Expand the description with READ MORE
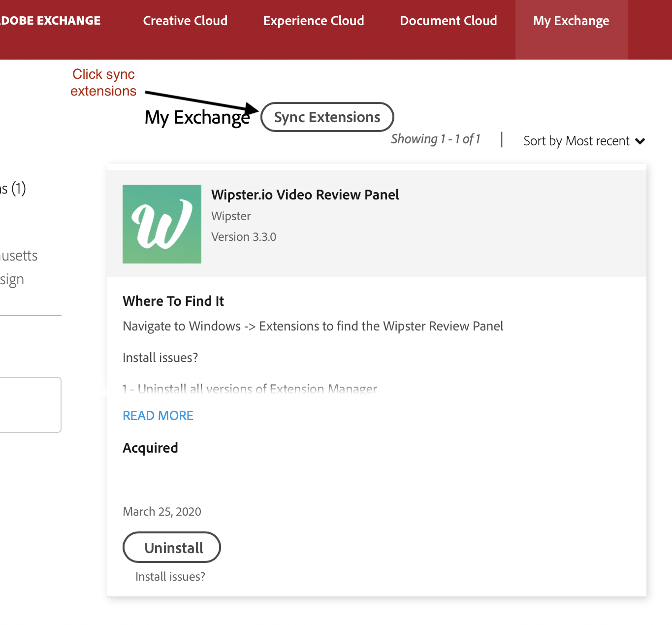Viewport: 672px width, 625px height. tap(158, 416)
